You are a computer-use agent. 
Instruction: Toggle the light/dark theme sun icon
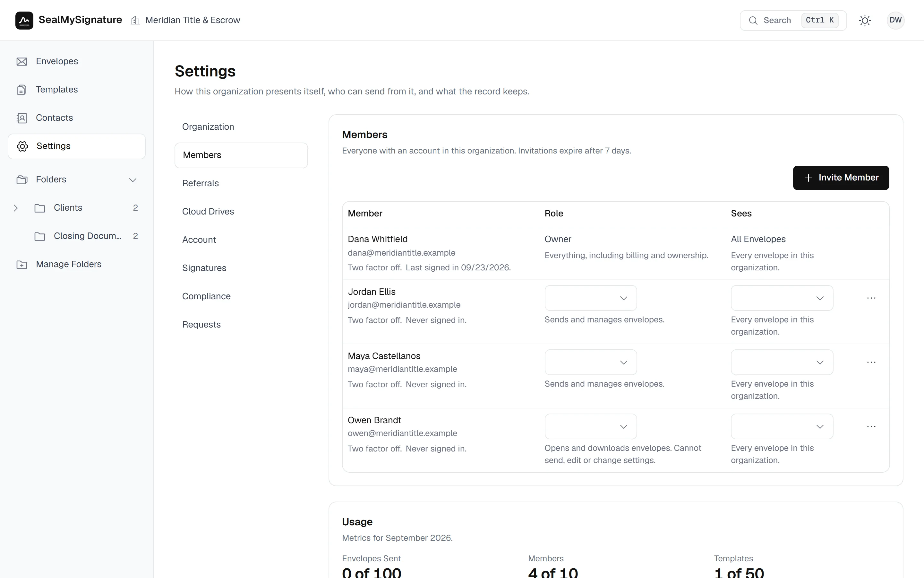(x=865, y=20)
